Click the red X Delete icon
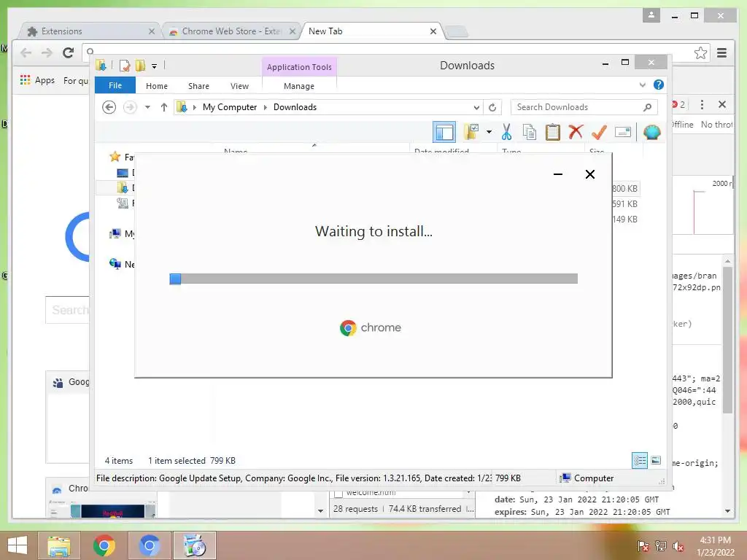The width and height of the screenshot is (747, 560). point(576,131)
